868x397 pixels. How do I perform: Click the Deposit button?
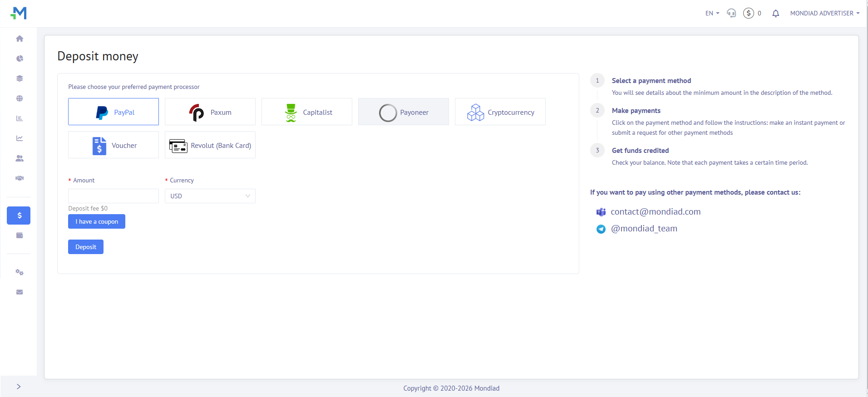86,247
